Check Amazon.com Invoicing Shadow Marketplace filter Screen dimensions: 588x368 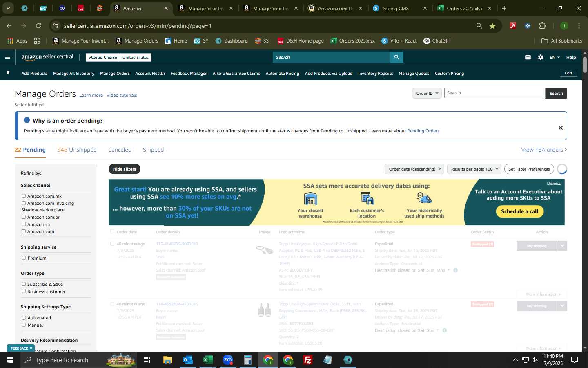(x=24, y=203)
